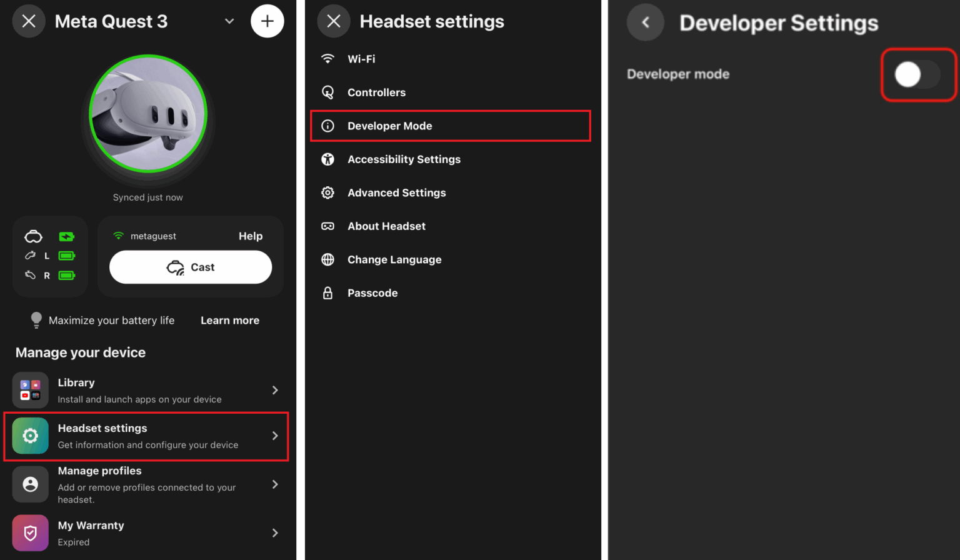
Task: Open Accessibility Settings via its icon
Action: [328, 159]
